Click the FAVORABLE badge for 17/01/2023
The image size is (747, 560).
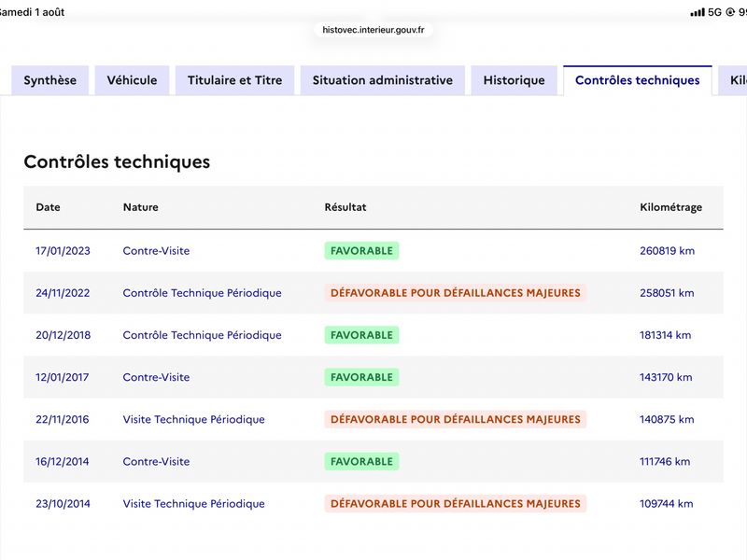(361, 251)
